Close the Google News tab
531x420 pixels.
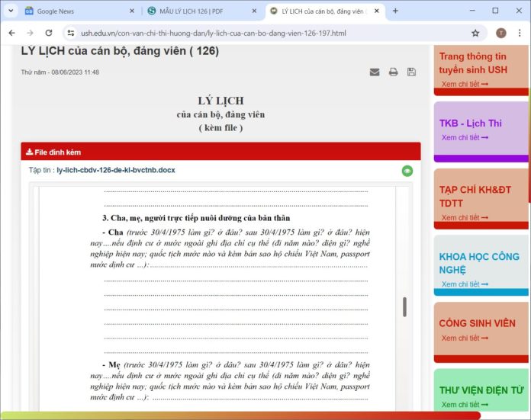pos(131,11)
